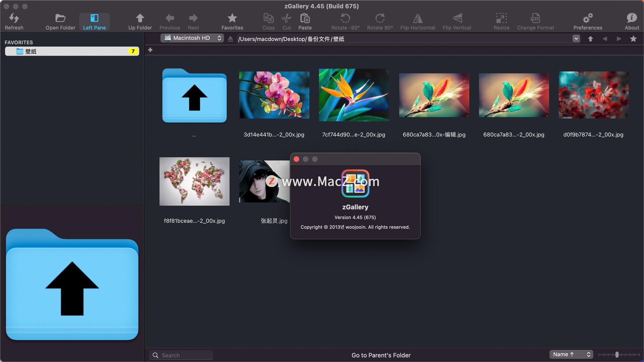Screen dimensions: 644x362
Task: Open the Name sort order dropdown
Action: tap(571, 355)
